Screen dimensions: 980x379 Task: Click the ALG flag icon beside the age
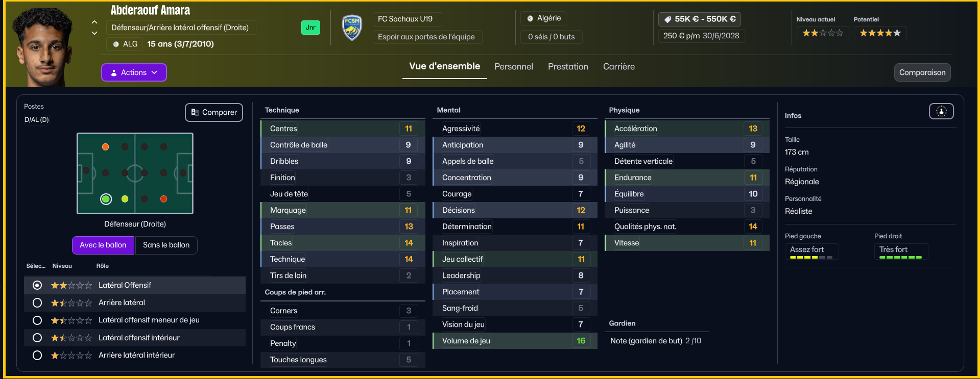[116, 44]
